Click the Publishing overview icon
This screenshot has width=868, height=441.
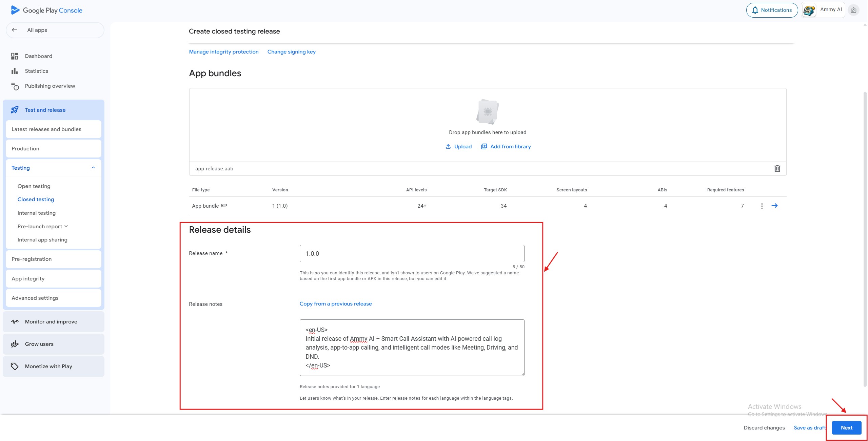[15, 86]
